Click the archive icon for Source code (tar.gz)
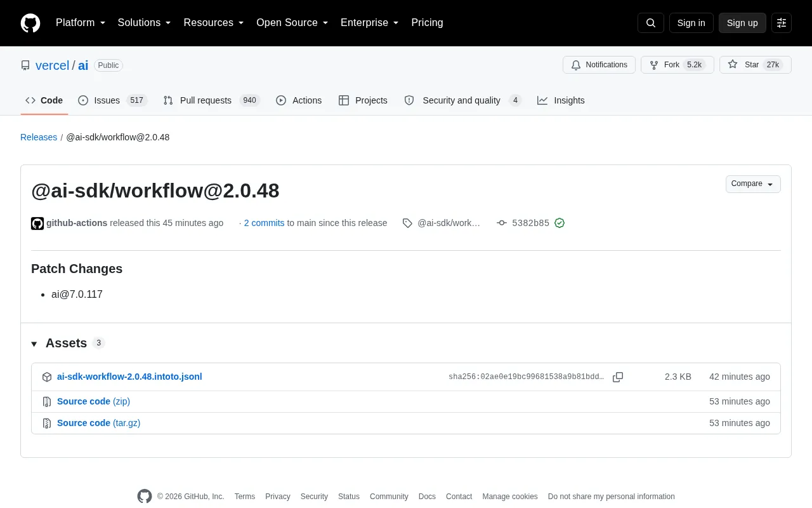 (x=47, y=424)
